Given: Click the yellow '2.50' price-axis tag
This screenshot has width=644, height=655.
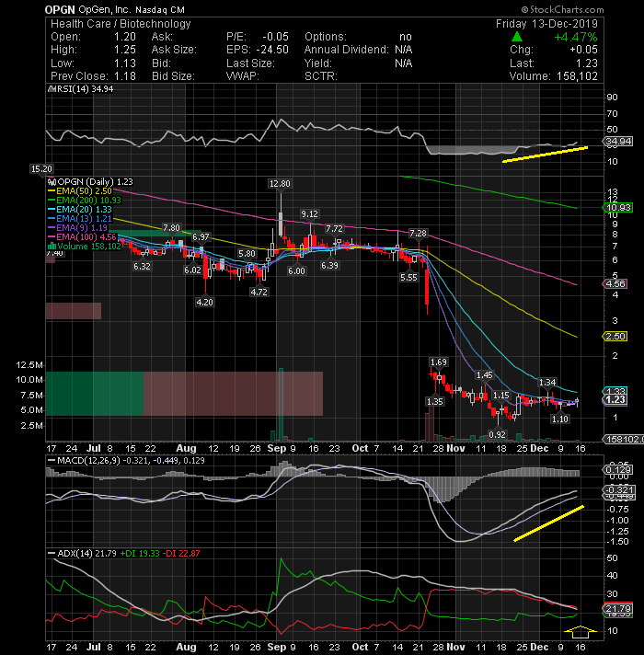Looking at the screenshot, I should 615,337.
